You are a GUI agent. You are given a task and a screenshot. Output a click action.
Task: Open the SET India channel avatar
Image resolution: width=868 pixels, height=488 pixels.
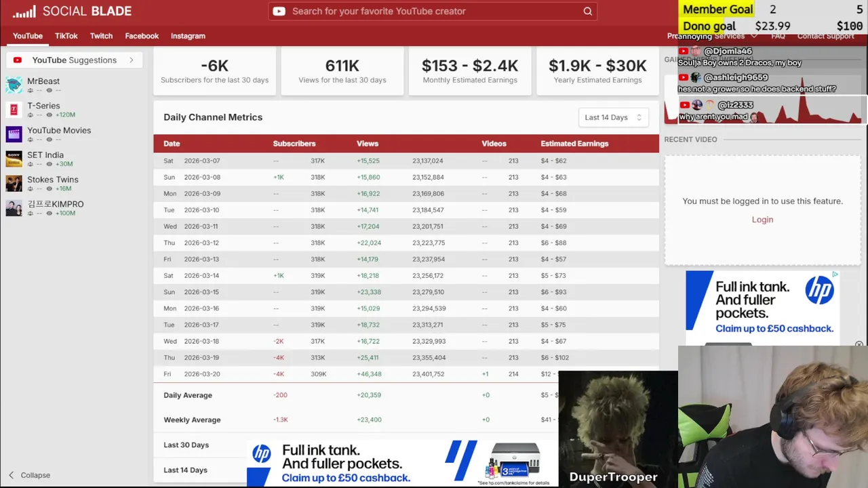(x=14, y=159)
